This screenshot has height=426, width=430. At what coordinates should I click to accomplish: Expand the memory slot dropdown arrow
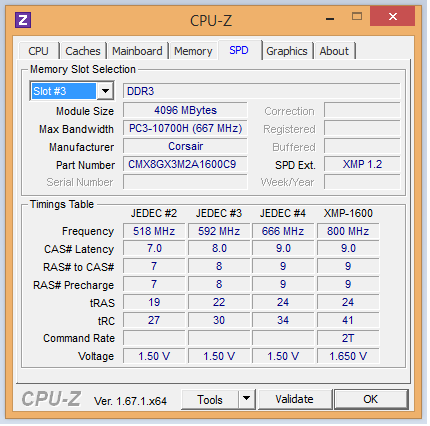tap(105, 91)
